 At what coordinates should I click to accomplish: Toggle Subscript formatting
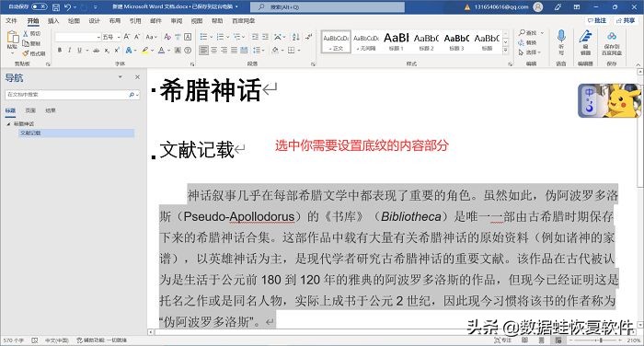(107, 50)
